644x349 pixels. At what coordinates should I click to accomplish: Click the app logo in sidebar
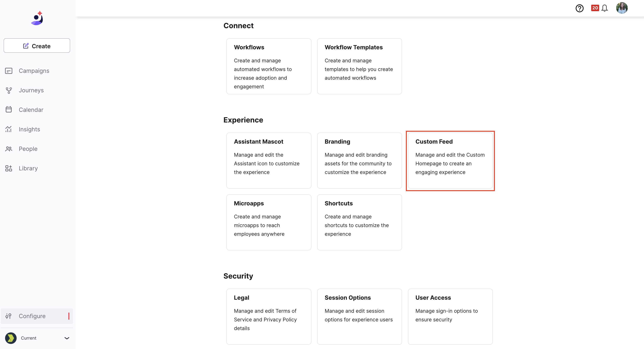(x=37, y=18)
